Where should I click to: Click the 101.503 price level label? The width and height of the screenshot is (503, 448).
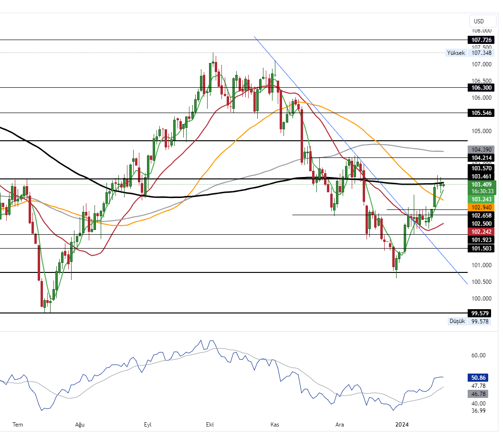pyautogui.click(x=482, y=249)
